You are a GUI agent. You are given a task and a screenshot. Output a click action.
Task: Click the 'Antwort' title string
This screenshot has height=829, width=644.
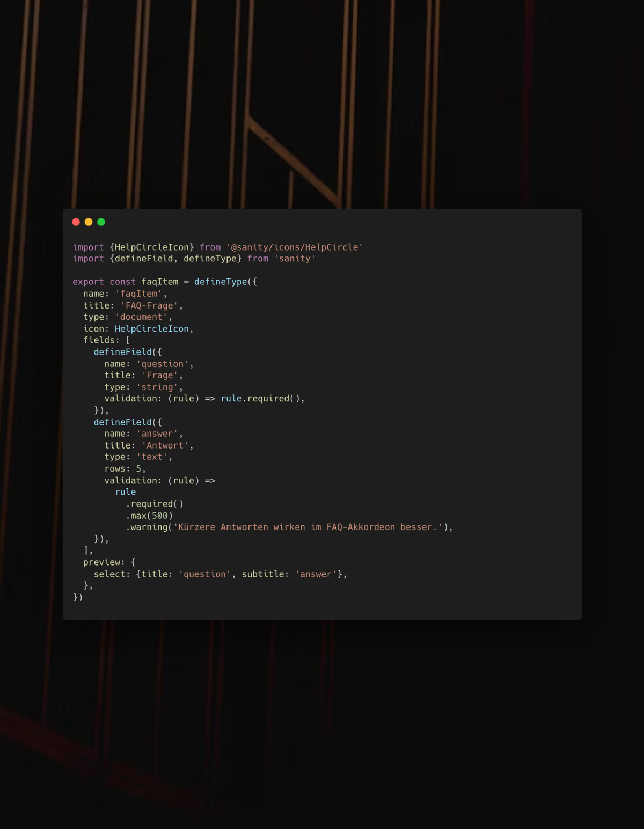pyautogui.click(x=165, y=446)
